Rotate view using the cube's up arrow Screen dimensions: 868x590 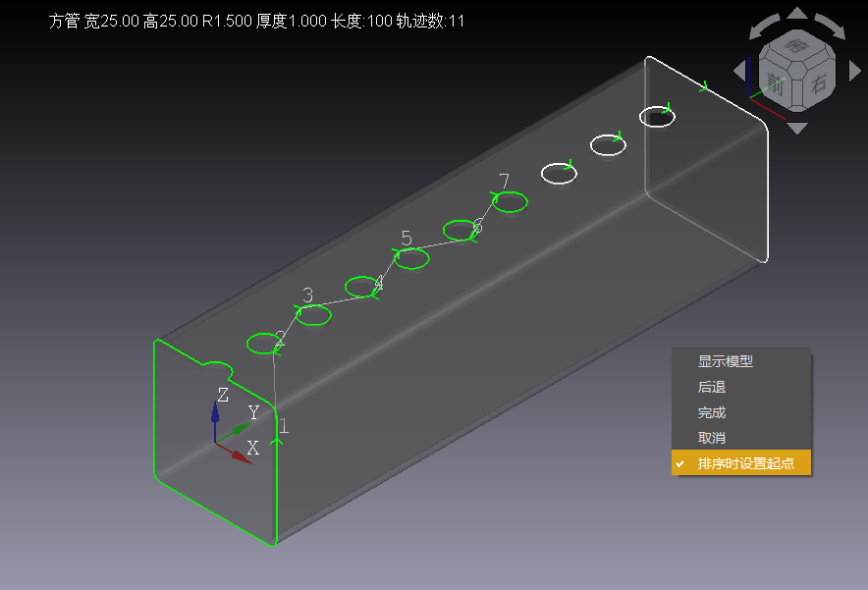[x=797, y=14]
